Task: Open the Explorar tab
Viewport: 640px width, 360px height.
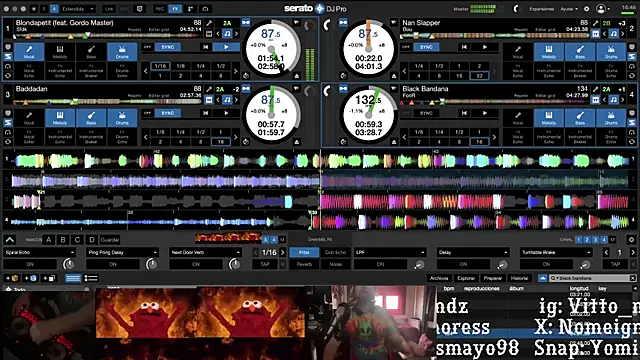Action: click(466, 278)
